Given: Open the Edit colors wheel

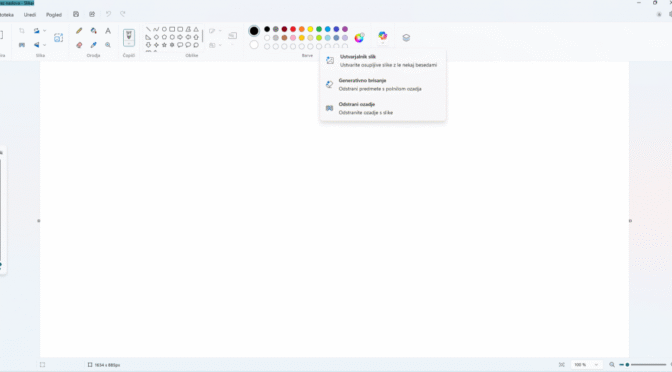Looking at the screenshot, I should coord(359,38).
